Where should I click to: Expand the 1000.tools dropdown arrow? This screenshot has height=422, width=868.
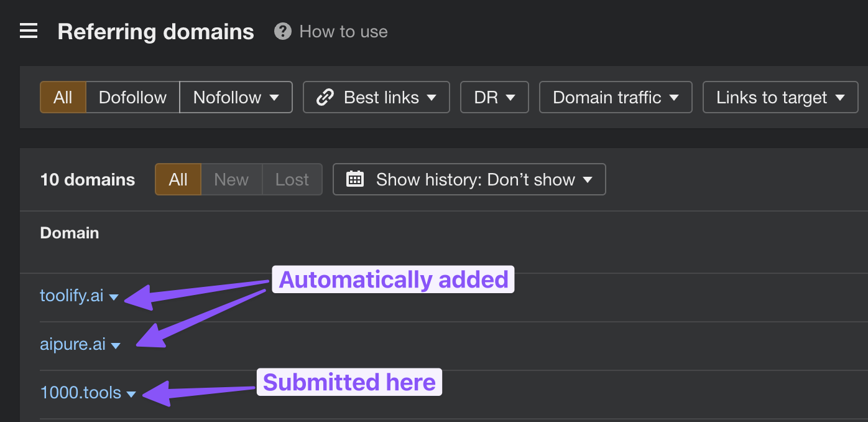tap(131, 395)
